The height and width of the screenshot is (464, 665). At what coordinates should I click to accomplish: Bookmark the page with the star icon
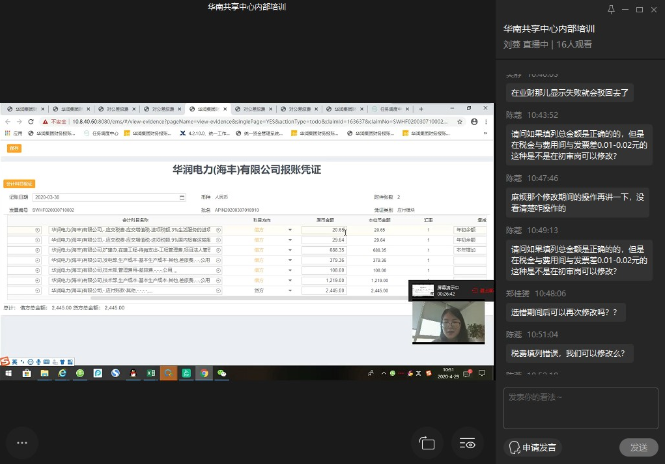(460, 122)
